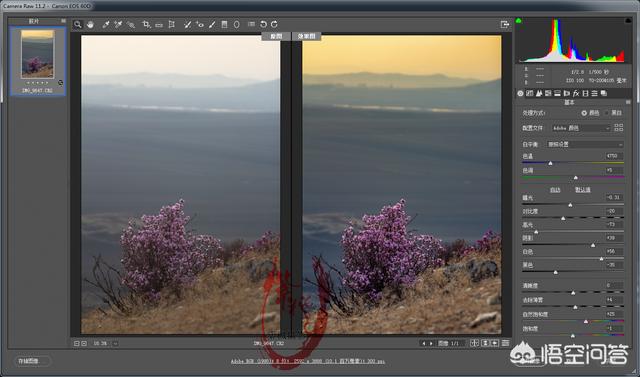Click the 存储图像 (Save Image) button
This screenshot has width=640, height=377.
(32, 361)
